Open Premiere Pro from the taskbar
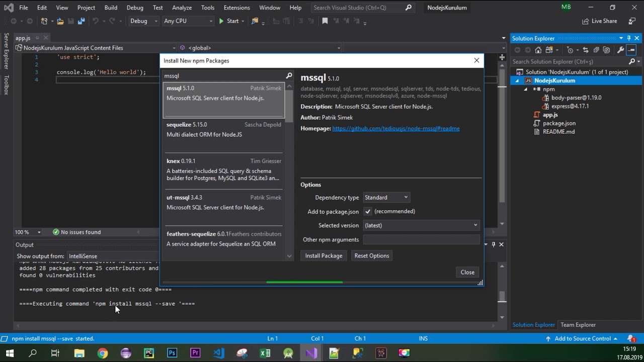 (x=195, y=353)
